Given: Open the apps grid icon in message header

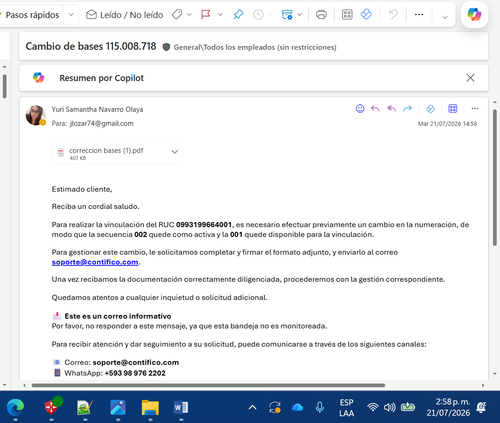Looking at the screenshot, I should [x=453, y=109].
